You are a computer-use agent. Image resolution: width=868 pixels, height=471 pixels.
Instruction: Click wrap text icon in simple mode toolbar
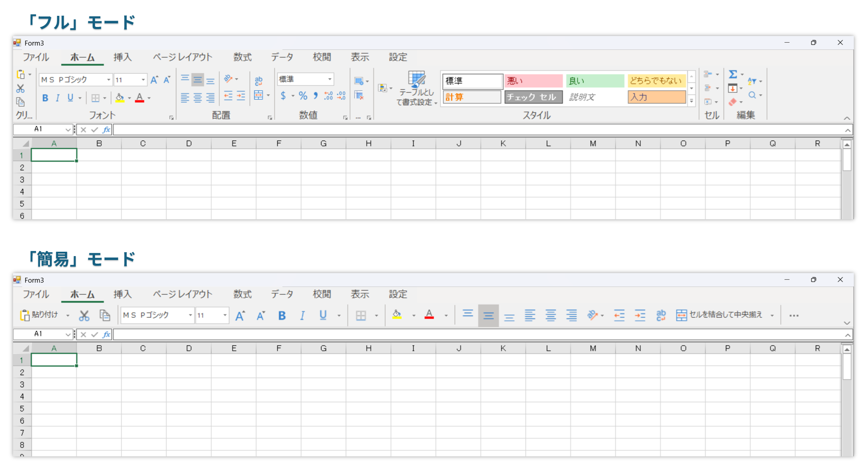(661, 315)
